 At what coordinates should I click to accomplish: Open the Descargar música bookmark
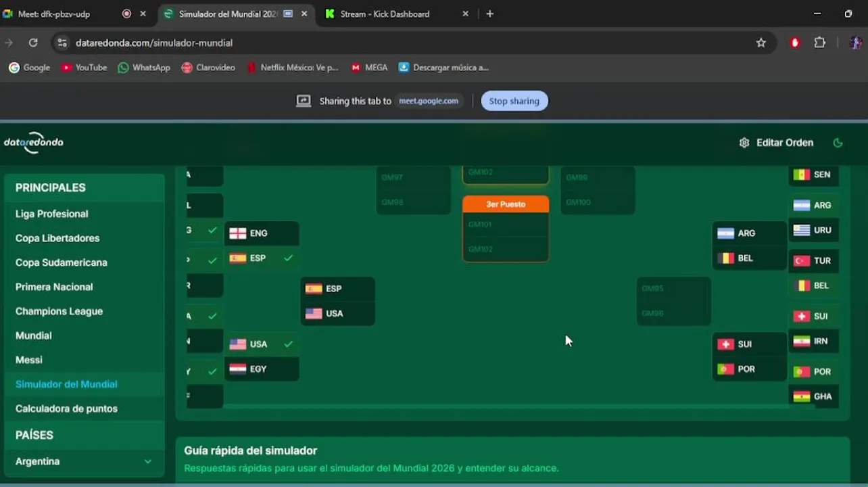coord(443,68)
